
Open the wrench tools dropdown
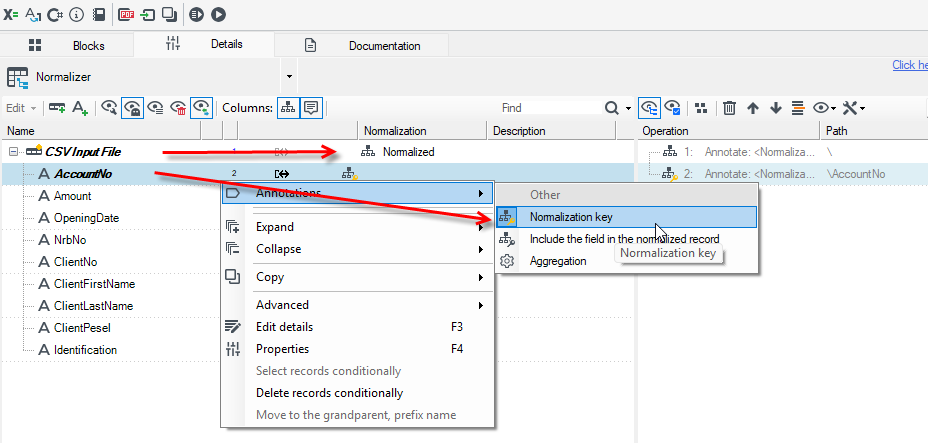(853, 108)
